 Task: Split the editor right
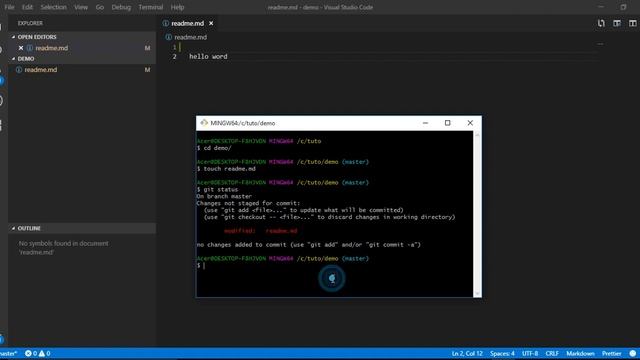pyautogui.click(x=632, y=23)
